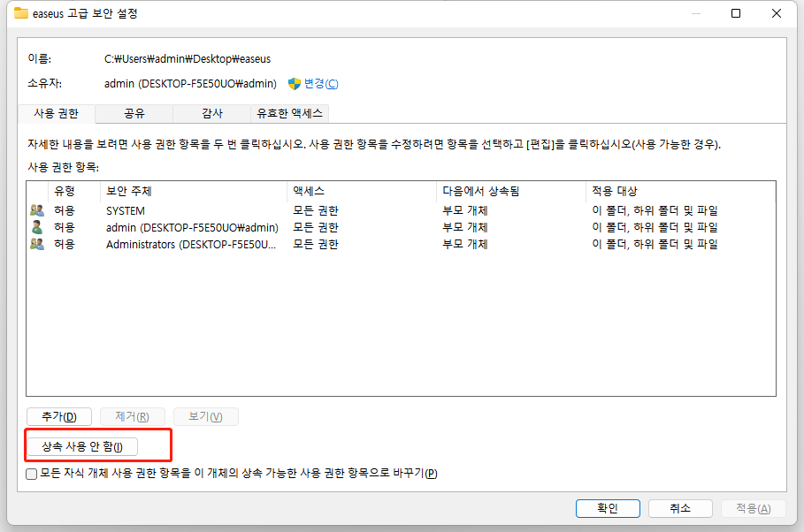Viewport: 804px width, 532px height.
Task: Select the SYSTEM permission entry row
Action: pos(265,210)
